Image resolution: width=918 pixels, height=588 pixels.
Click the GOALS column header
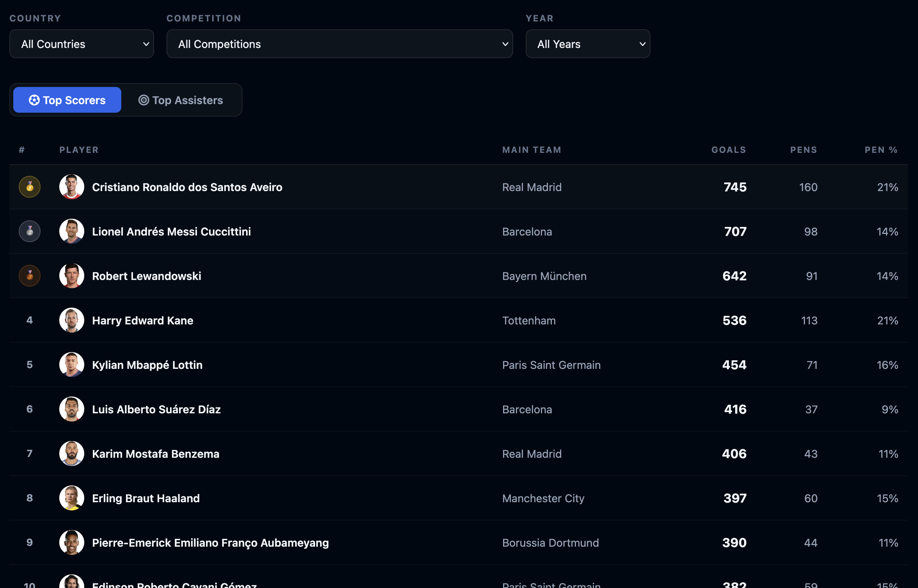tap(728, 150)
